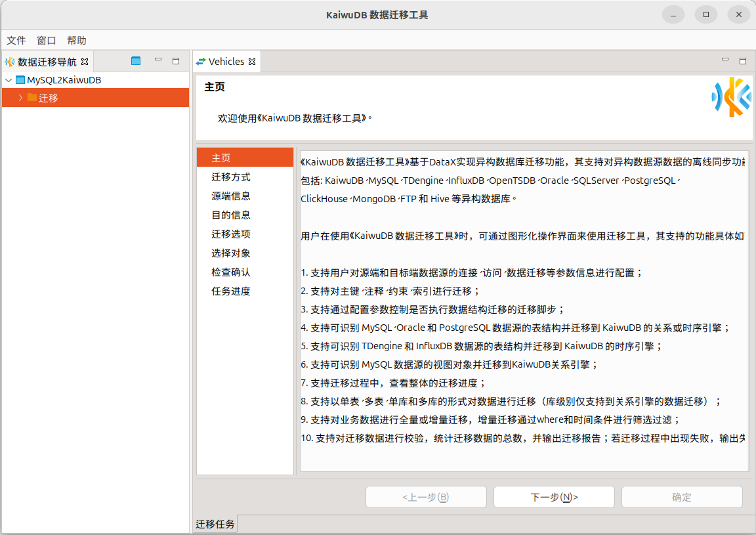The image size is (756, 535).
Task: Go to the 源端信息 step
Action: pyautogui.click(x=231, y=196)
